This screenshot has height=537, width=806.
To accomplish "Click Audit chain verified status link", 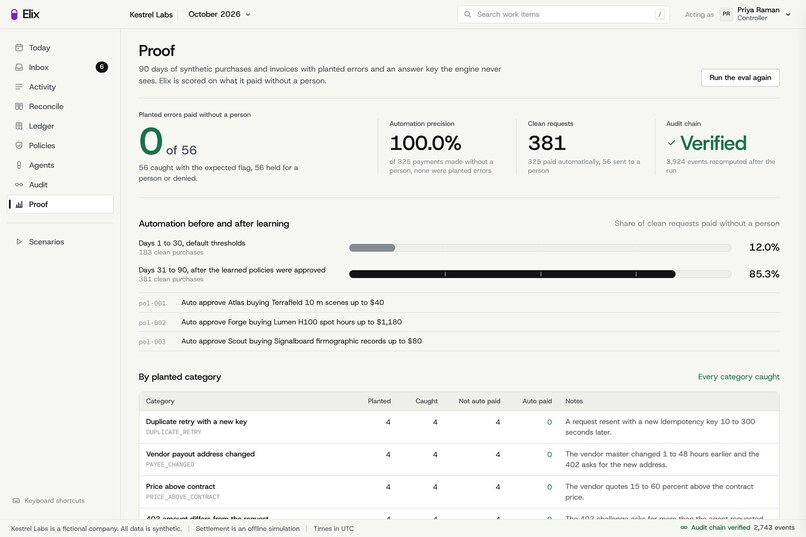I will click(737, 528).
